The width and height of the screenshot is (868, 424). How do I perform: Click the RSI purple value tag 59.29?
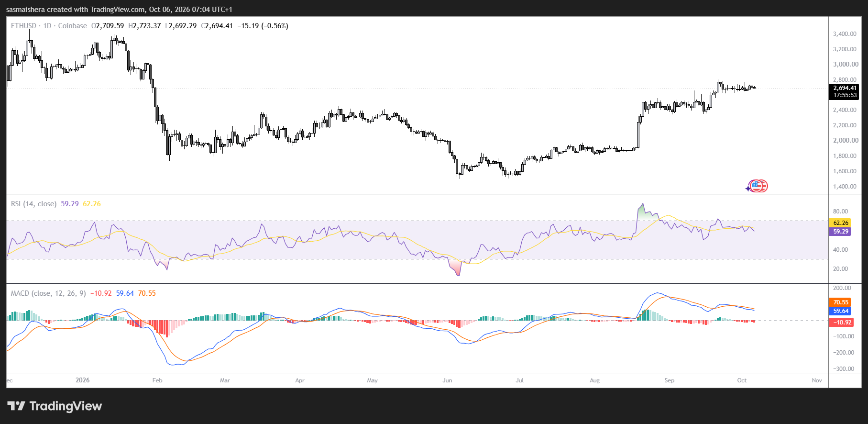pos(840,232)
